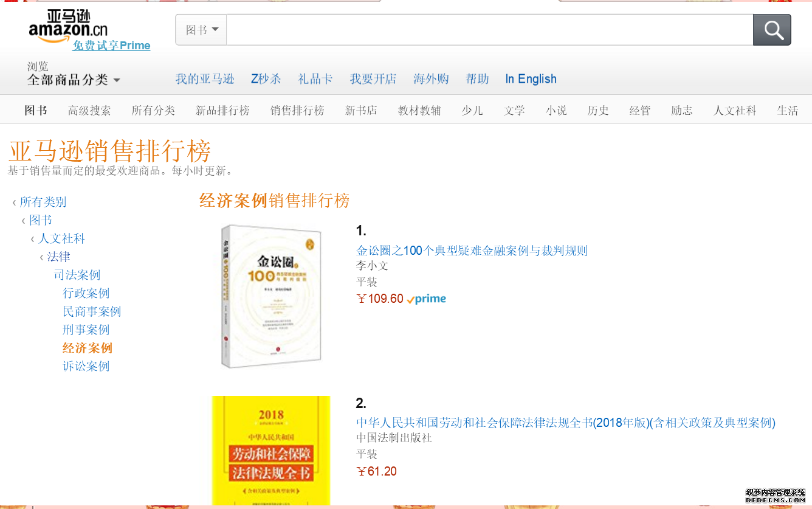Open 所有分类 in the books nav
Image resolution: width=812 pixels, height=509 pixels.
click(x=153, y=110)
